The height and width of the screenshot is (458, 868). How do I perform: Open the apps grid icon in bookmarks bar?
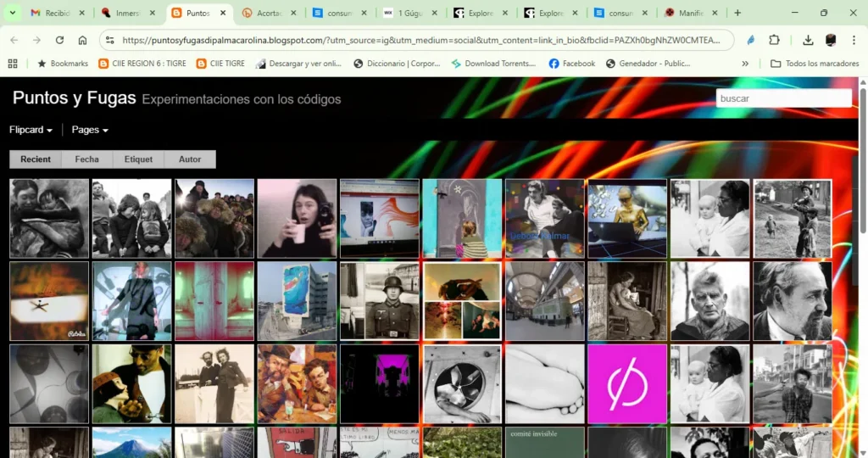13,64
